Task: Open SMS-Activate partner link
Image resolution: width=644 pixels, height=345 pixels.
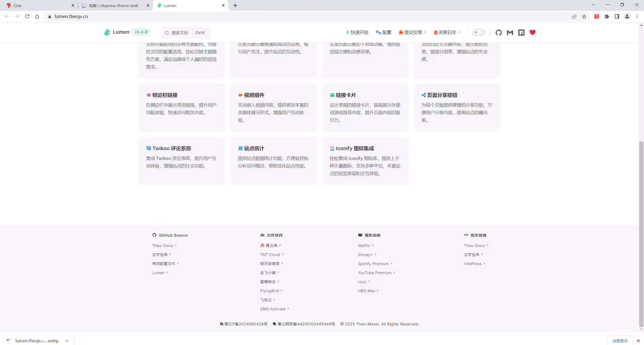Action: click(275, 309)
